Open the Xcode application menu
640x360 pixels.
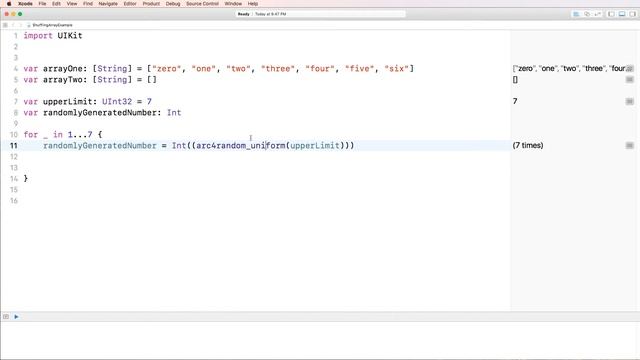(x=25, y=4)
